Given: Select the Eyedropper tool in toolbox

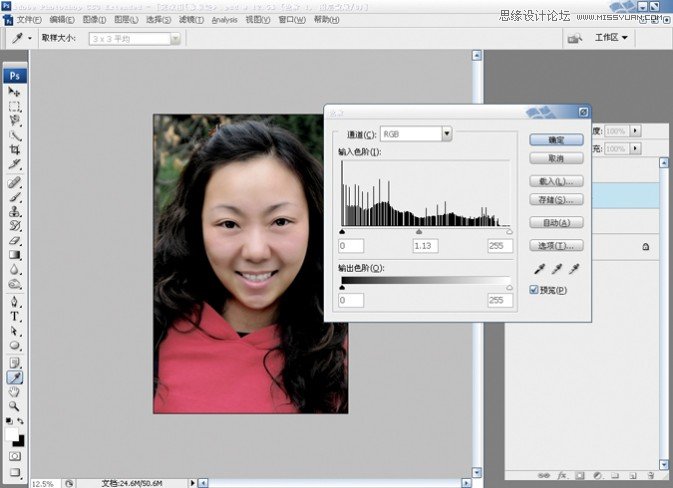Looking at the screenshot, I should click(x=15, y=377).
